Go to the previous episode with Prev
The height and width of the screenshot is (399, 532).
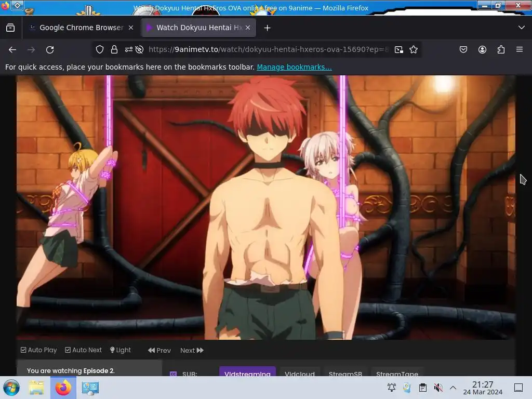click(x=159, y=350)
